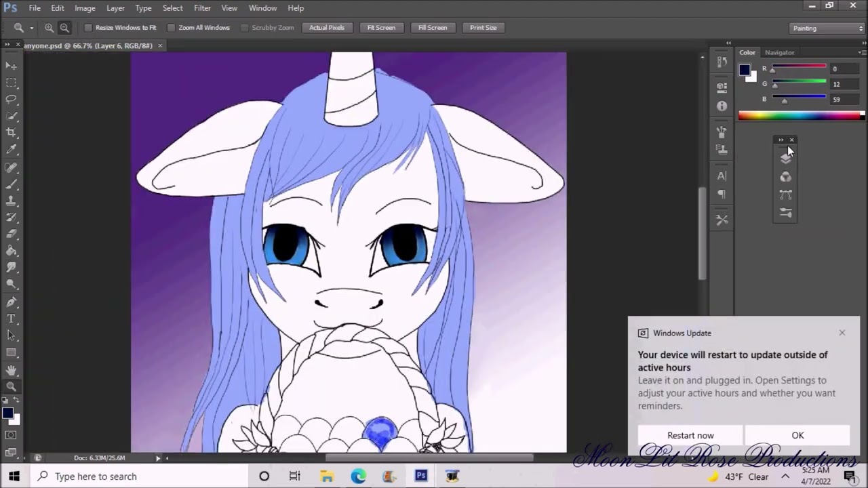
Task: Select the Rectangular Marquee tool
Action: (12, 83)
